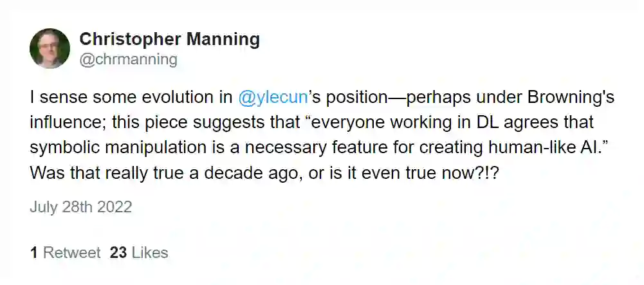Click the word "Retweet" in the stats row
644x285 pixels.
(x=71, y=253)
